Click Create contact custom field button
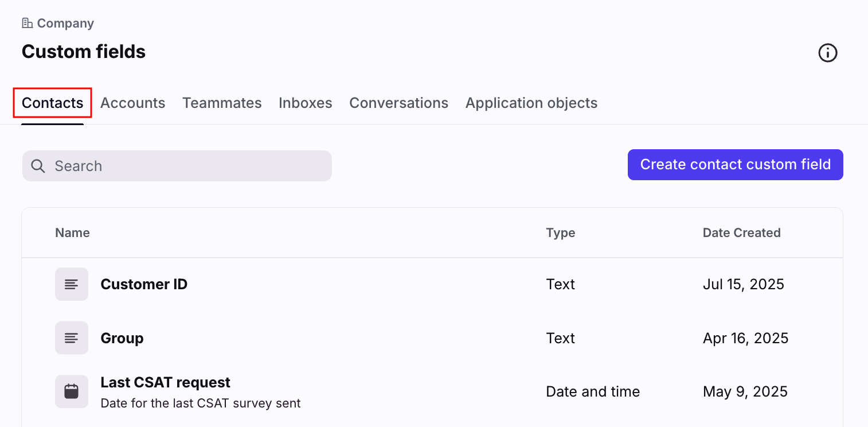868x427 pixels. 735,165
